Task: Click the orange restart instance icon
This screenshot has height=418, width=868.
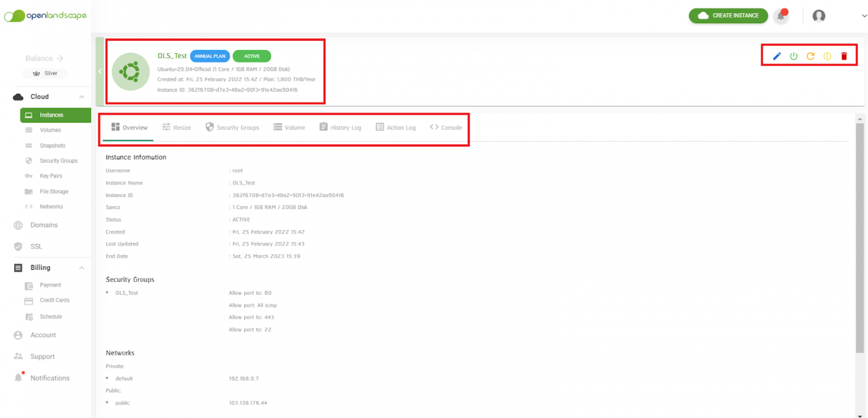Action: pyautogui.click(x=810, y=56)
